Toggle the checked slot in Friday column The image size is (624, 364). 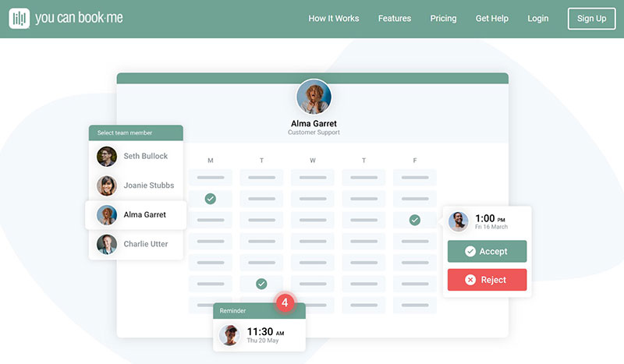pos(415,220)
